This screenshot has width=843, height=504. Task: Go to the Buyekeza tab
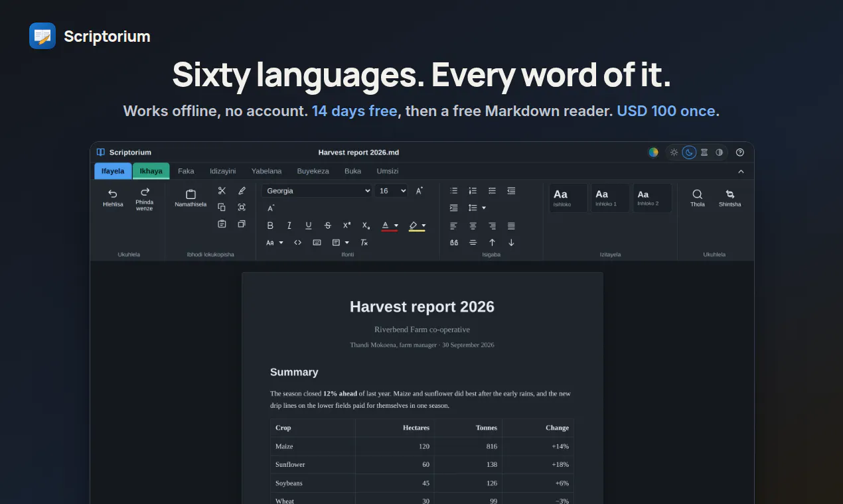coord(313,171)
